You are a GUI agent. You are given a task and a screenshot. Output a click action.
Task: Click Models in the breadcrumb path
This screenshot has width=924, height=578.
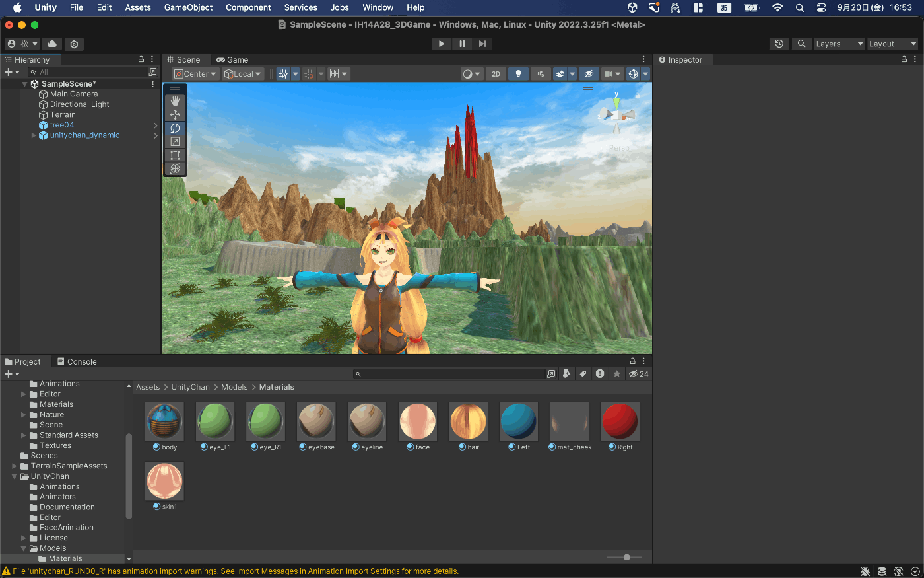tap(234, 387)
